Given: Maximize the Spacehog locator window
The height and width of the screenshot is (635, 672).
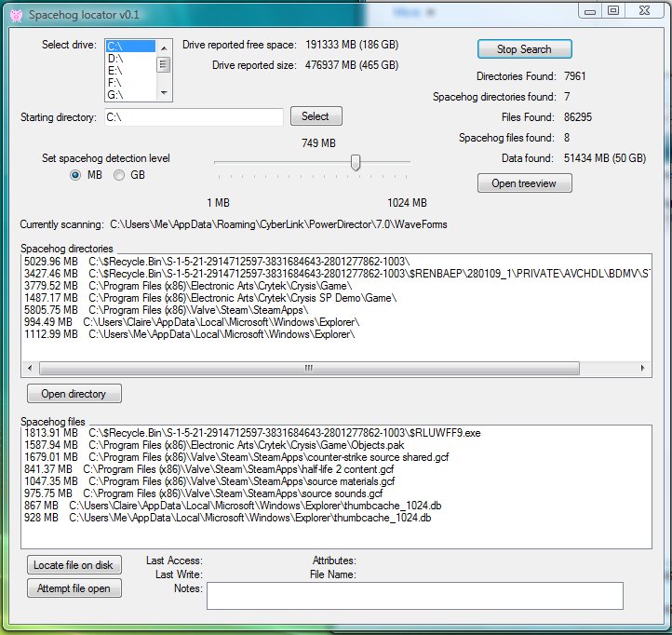Looking at the screenshot, I should tap(613, 10).
